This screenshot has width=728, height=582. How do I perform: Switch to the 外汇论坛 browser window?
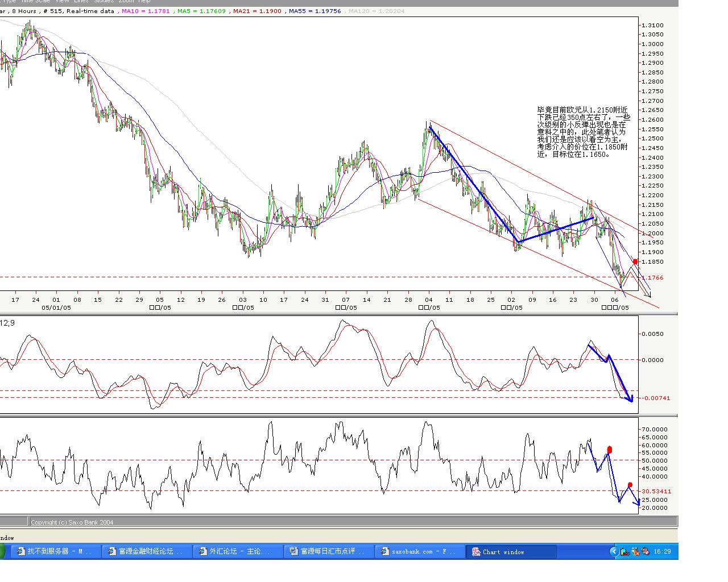tap(237, 551)
